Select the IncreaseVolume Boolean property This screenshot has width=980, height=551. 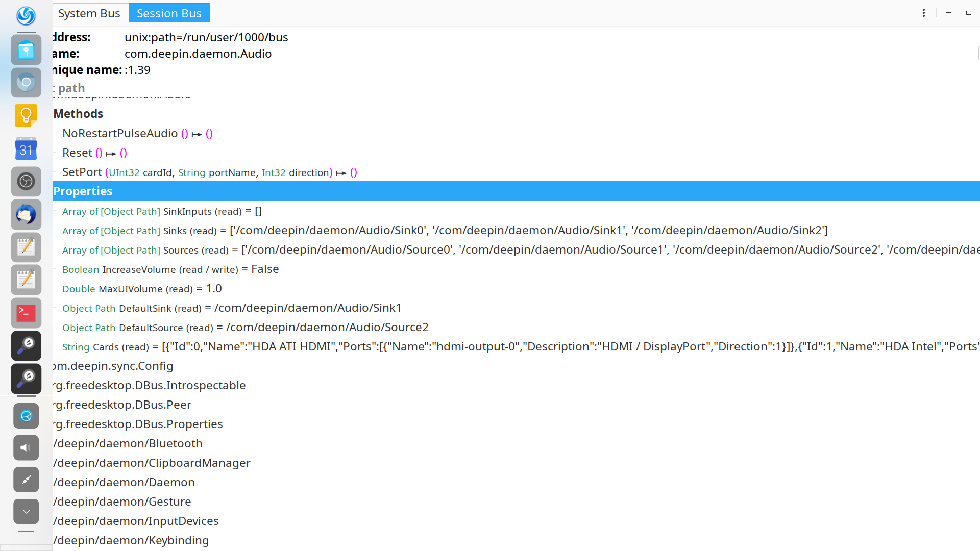170,269
